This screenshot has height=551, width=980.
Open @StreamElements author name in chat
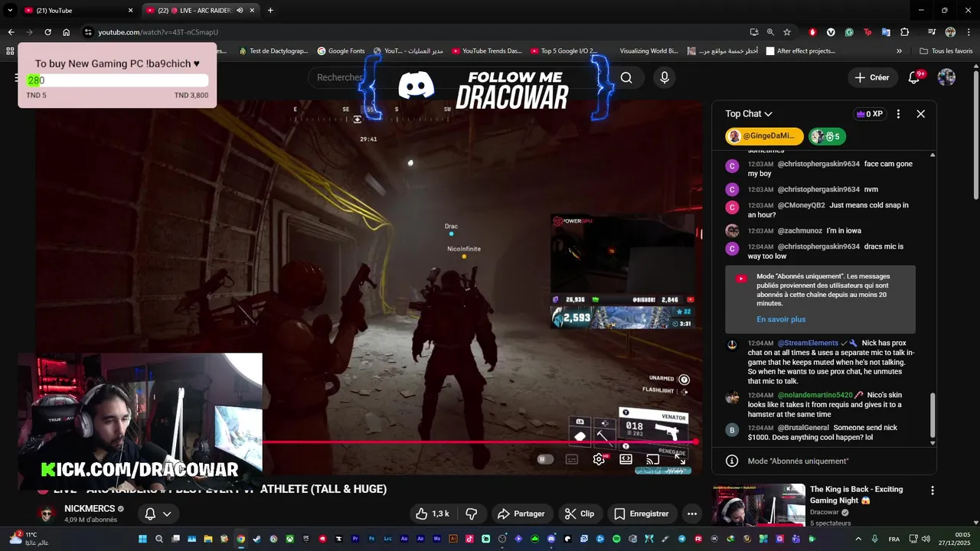coord(808,343)
